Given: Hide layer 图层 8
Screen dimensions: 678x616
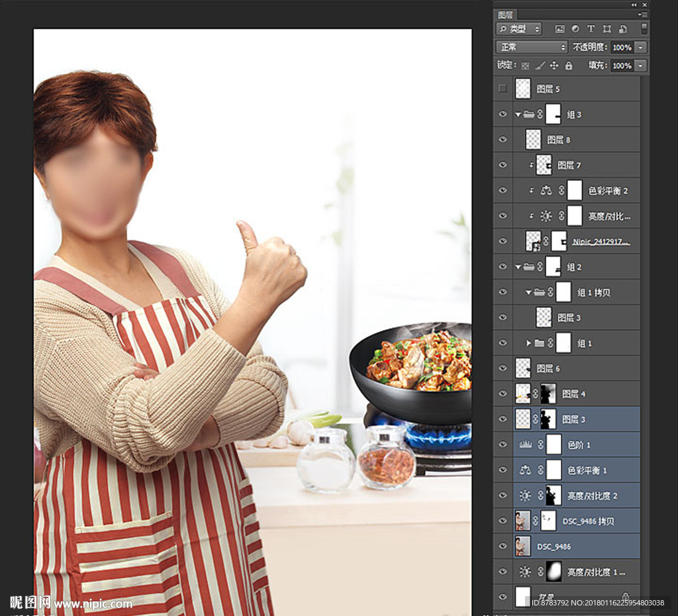Looking at the screenshot, I should click(503, 139).
